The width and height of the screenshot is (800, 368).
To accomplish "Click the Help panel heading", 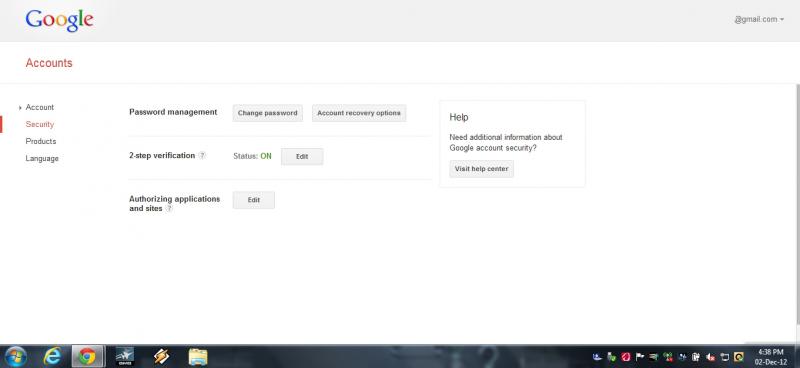I will point(459,117).
